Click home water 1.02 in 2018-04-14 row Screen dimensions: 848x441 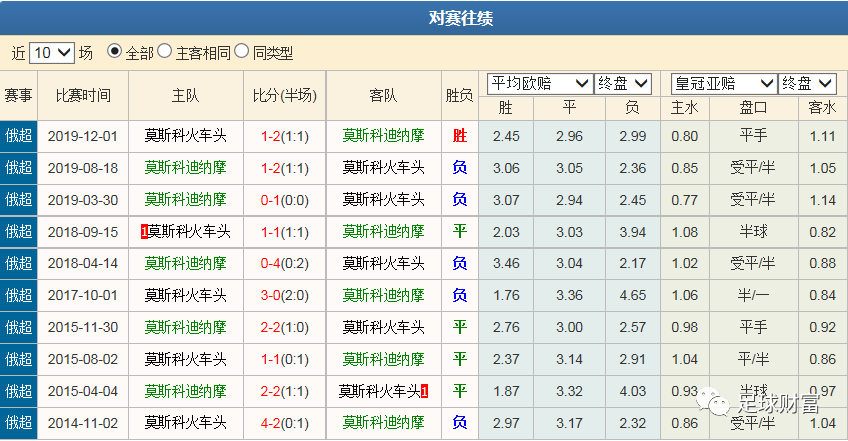point(685,264)
